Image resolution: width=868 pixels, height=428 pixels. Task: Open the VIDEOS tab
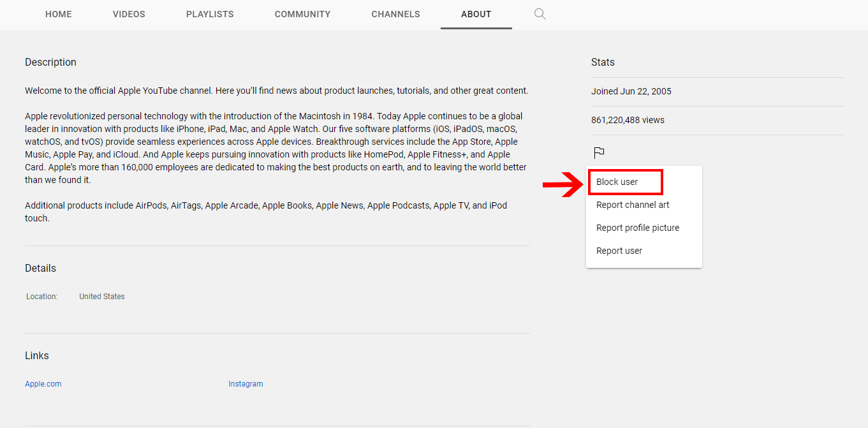tap(128, 14)
